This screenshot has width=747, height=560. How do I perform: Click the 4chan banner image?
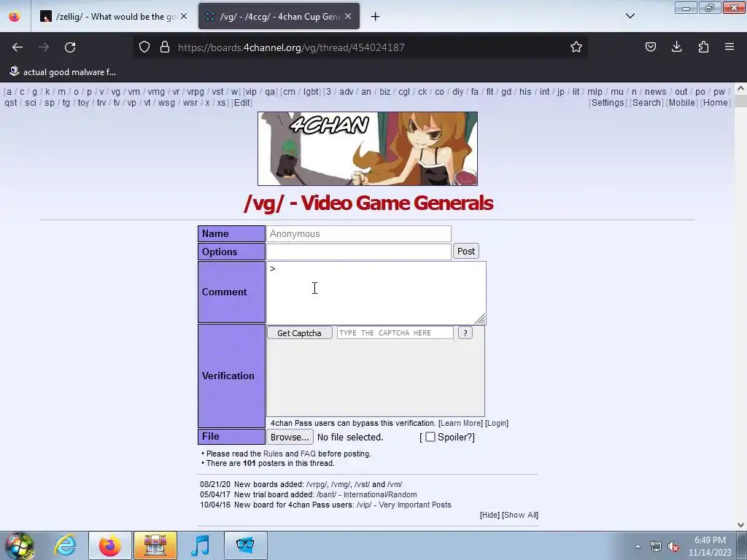click(368, 149)
